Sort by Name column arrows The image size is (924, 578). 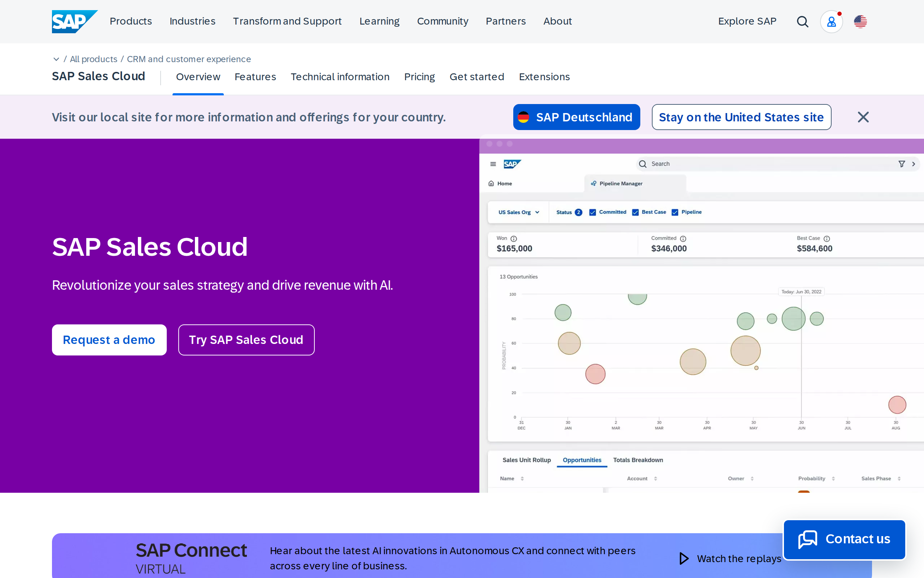pyautogui.click(x=522, y=479)
